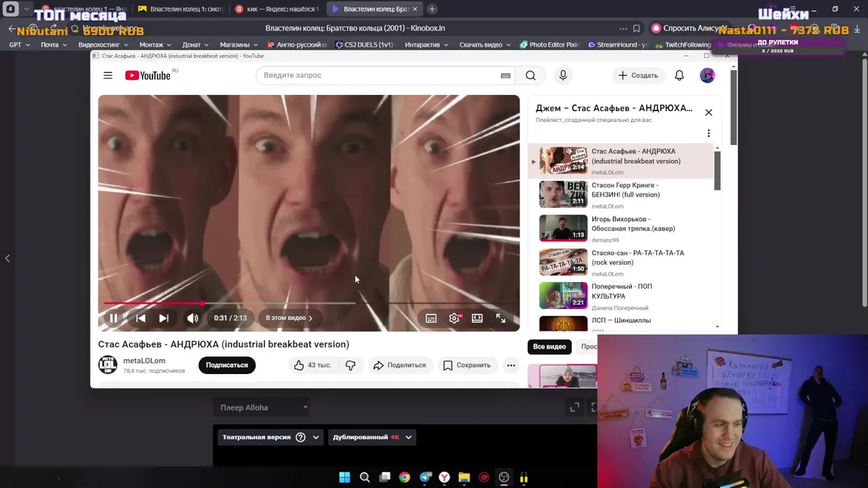Share the video via Поделиться
Viewport: 868px width, 488px height.
(399, 365)
